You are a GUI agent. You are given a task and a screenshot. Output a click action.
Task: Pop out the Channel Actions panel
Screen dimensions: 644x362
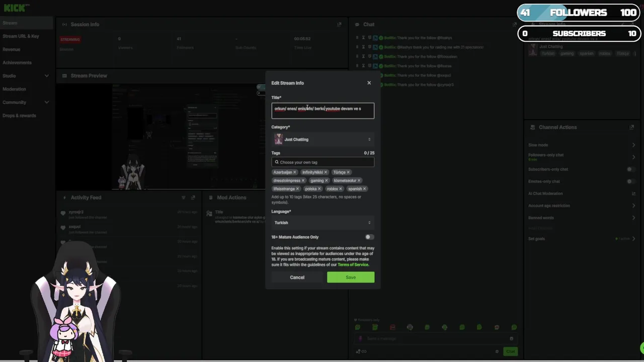tap(631, 127)
